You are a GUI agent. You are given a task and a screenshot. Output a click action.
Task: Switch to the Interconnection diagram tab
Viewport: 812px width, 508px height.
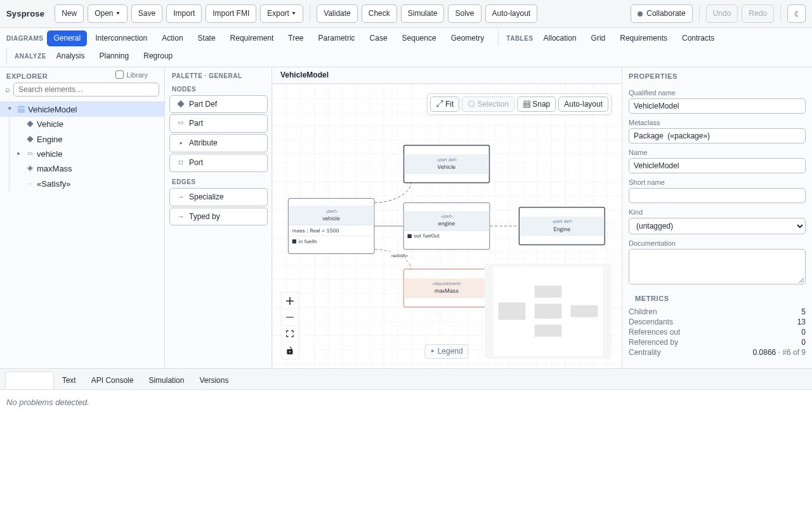tap(121, 38)
